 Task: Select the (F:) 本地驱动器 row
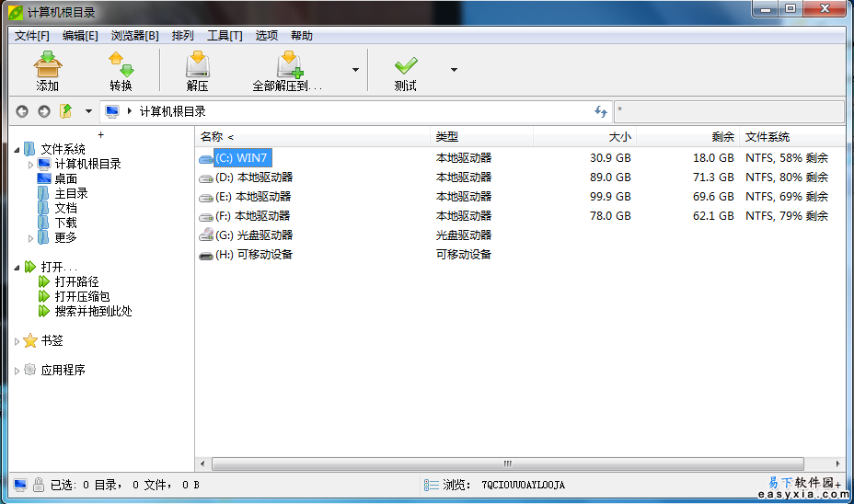coord(520,216)
